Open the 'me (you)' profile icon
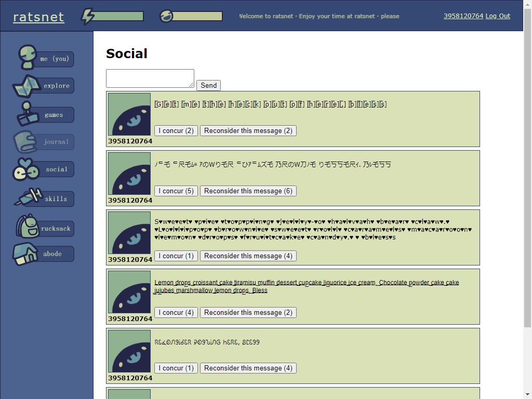The width and height of the screenshot is (532, 399). coord(27,57)
